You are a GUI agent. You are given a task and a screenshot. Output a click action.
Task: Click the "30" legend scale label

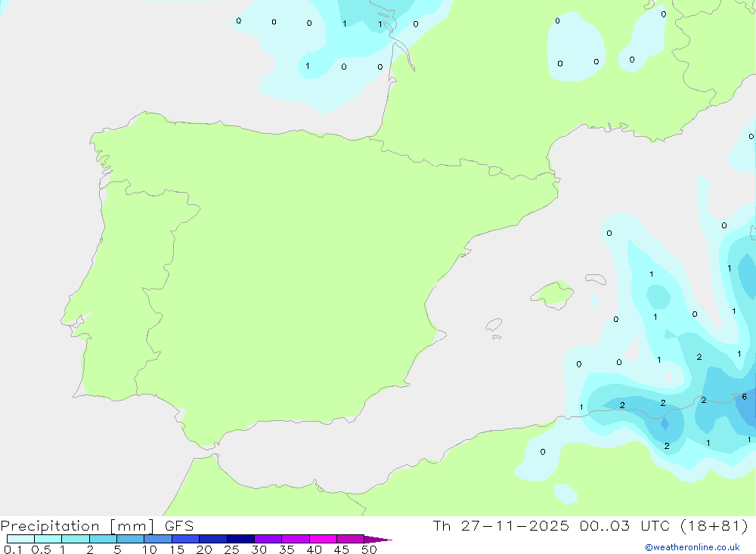pos(259,549)
